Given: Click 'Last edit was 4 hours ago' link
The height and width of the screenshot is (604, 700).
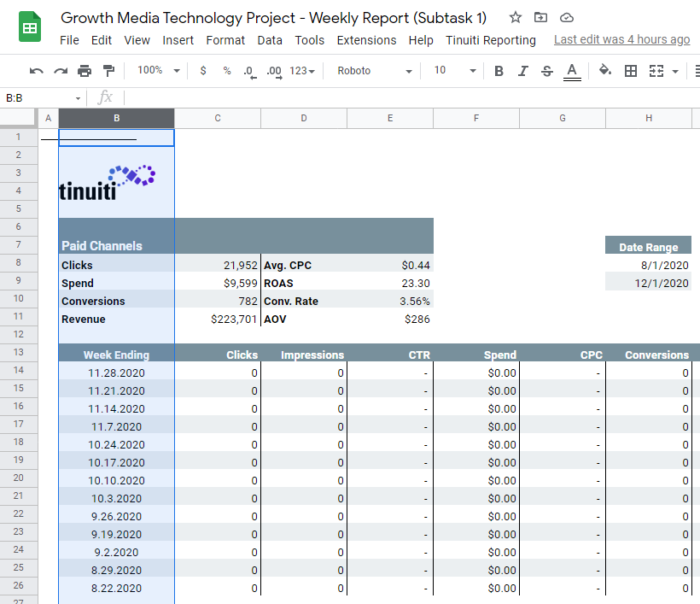Looking at the screenshot, I should [x=621, y=39].
